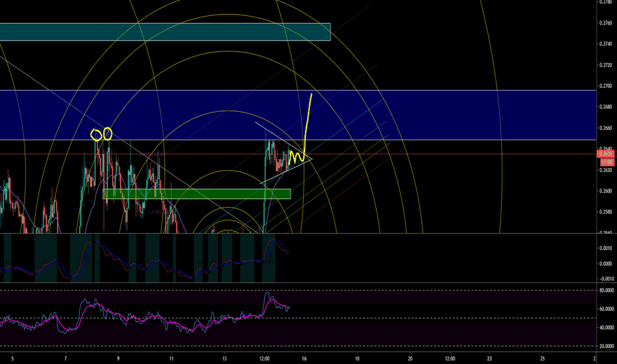This screenshot has width=617, height=364.
Task: Select the green support rectangle near 0.2600
Action: 197,194
